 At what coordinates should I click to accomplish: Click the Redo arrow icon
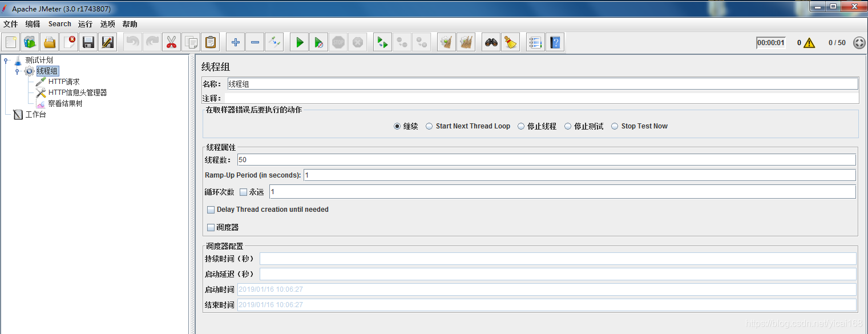[x=152, y=42]
